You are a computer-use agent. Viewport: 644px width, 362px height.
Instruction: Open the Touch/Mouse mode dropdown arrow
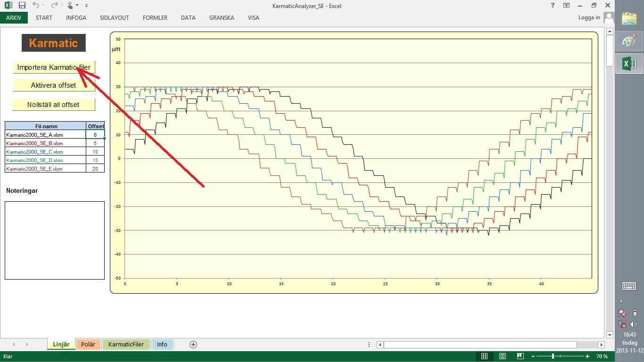pos(77,6)
